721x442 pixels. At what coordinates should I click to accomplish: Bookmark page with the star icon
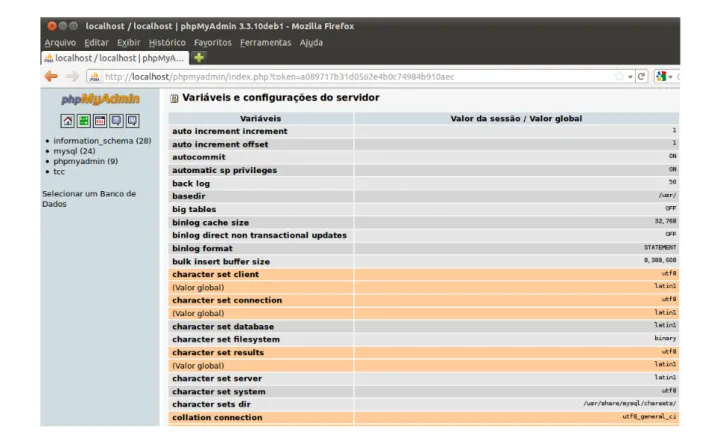[x=619, y=76]
